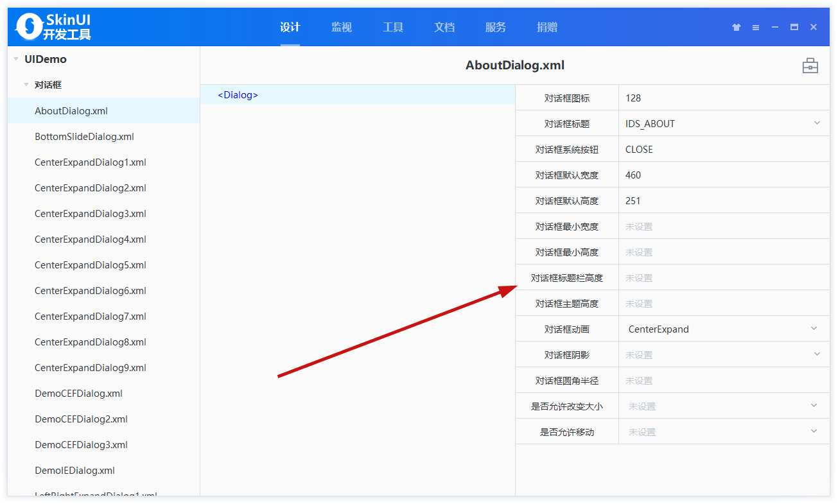Open DemoCEFDialog2.xml
The image size is (838, 504).
coord(104,419)
